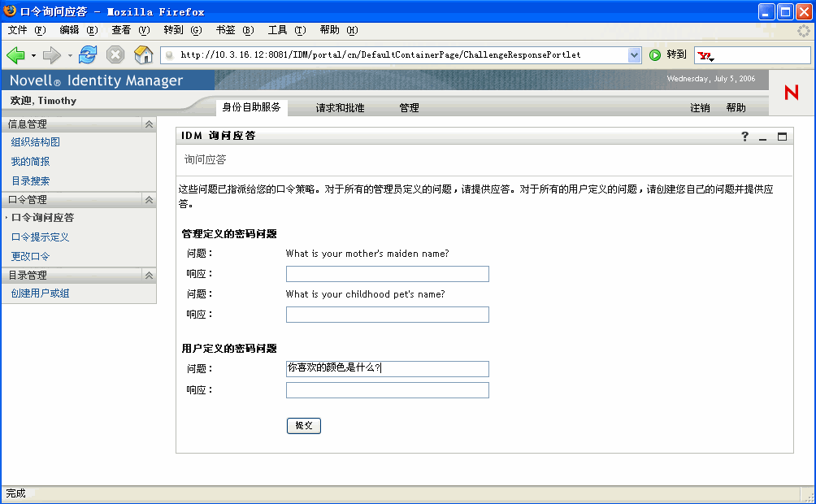Switch to the 管理 tab

[409, 108]
